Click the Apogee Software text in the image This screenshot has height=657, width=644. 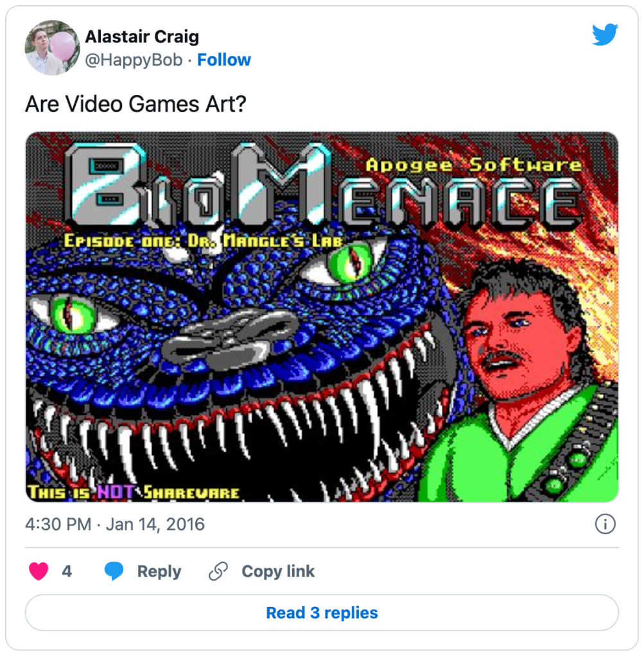tap(474, 166)
